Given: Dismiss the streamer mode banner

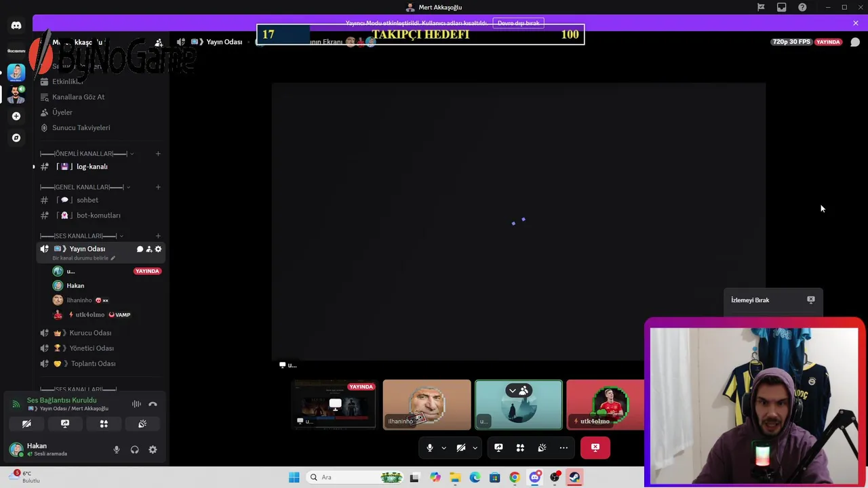Looking at the screenshot, I should click(x=856, y=23).
